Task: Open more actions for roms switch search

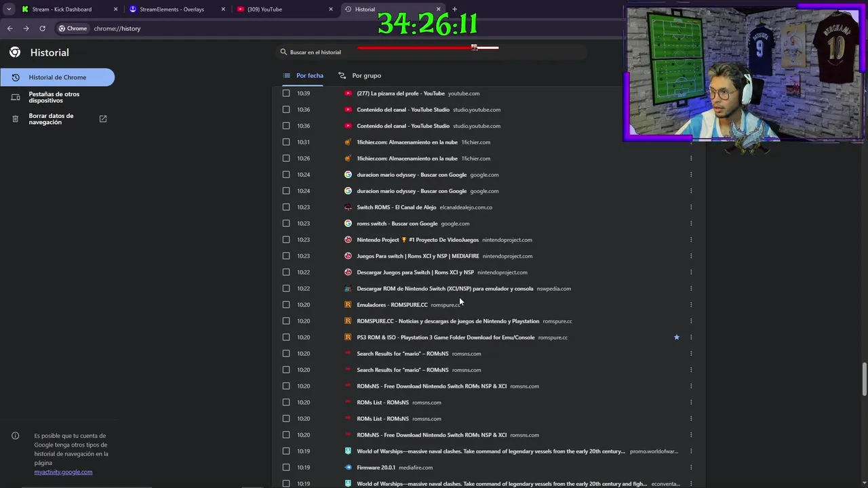Action: click(691, 224)
